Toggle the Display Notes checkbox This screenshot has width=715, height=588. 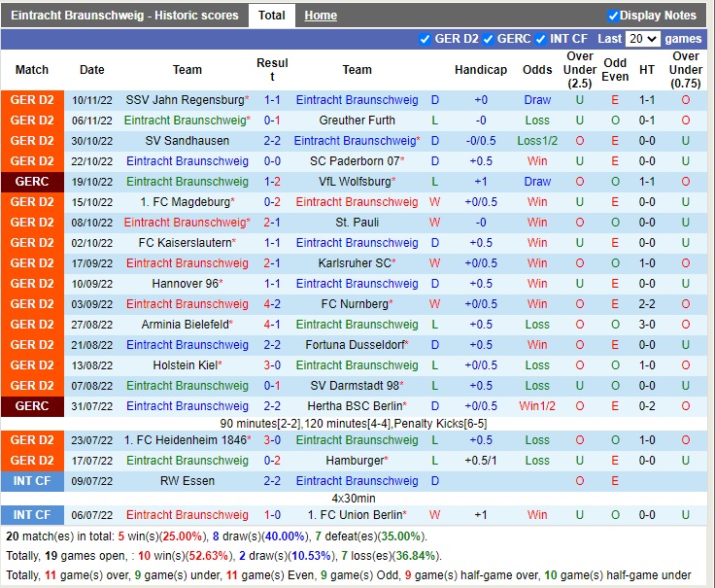[x=613, y=16]
